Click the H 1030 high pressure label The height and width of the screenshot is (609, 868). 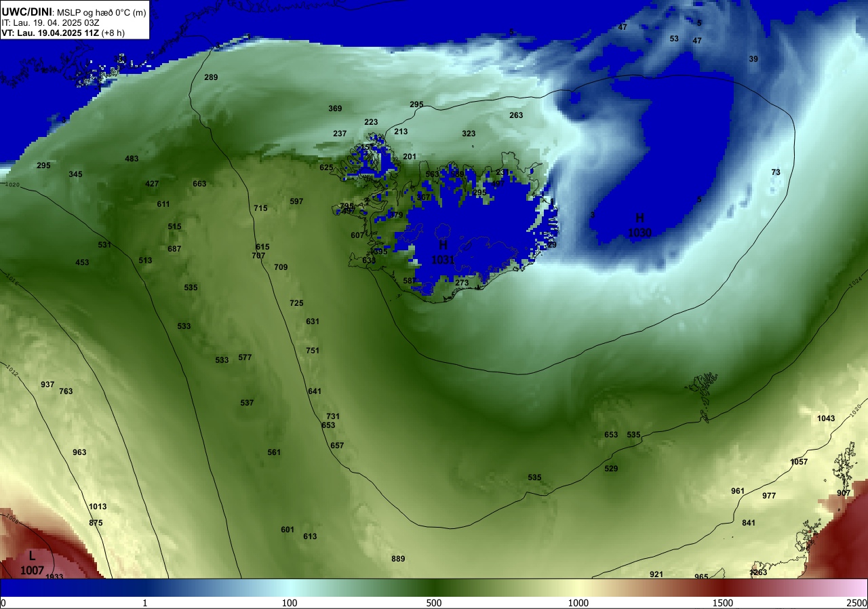[x=639, y=225]
